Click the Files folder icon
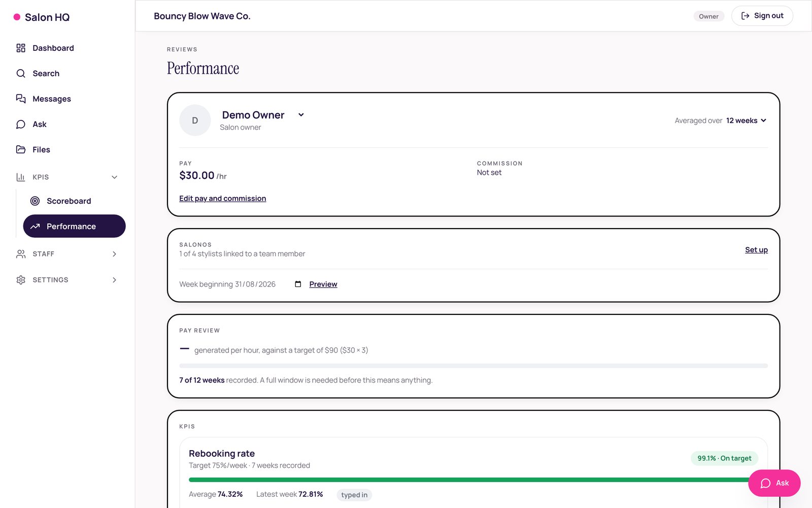The height and width of the screenshot is (508, 812). tap(21, 149)
